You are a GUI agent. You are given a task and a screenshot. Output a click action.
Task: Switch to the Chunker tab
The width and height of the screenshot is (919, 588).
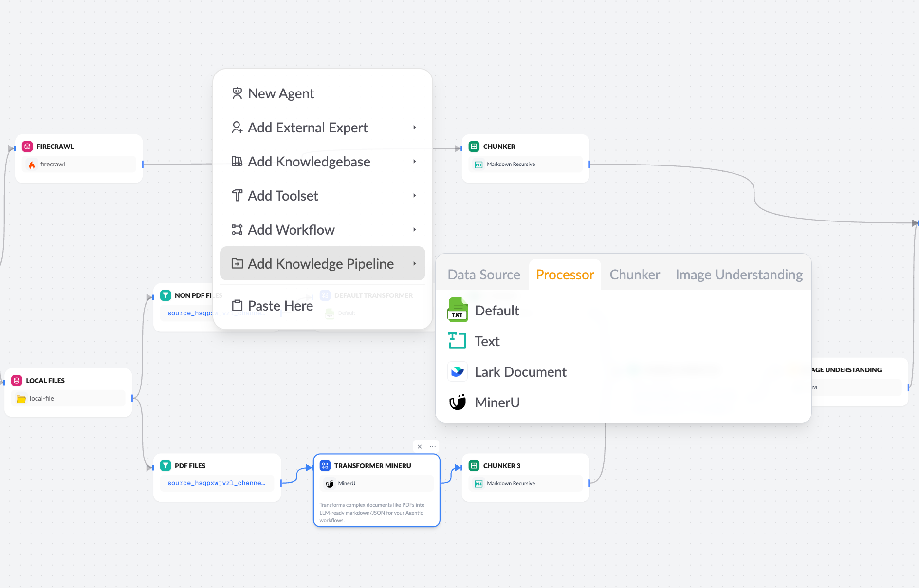[634, 275]
